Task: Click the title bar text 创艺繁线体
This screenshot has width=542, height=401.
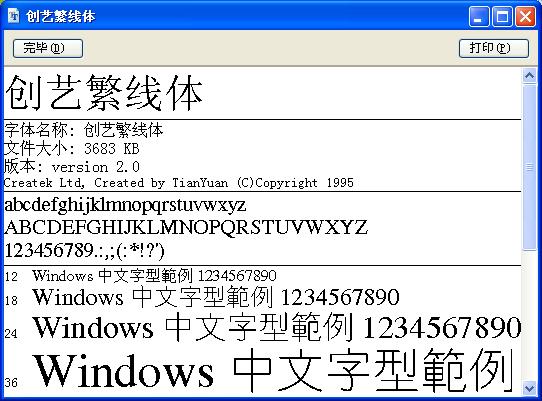Action: [60, 16]
